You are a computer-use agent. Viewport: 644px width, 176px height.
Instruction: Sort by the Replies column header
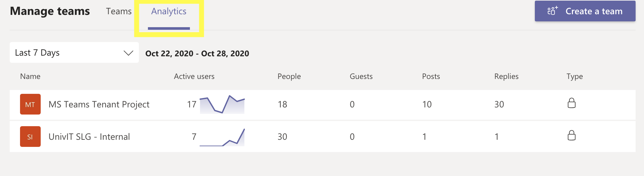(506, 76)
